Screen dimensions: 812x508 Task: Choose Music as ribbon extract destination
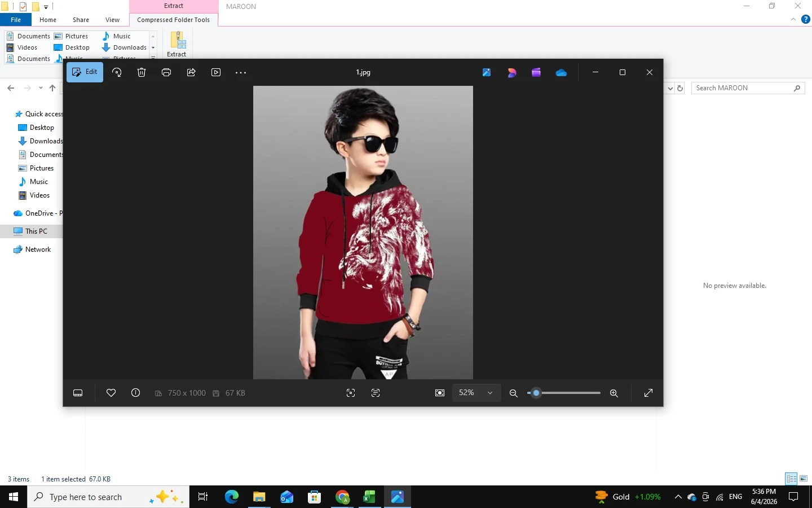click(117, 36)
